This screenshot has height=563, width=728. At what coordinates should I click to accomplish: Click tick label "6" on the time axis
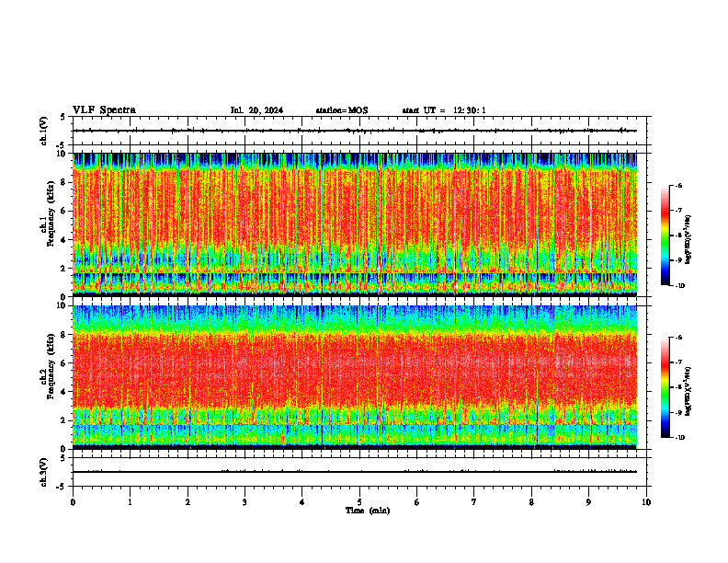click(x=417, y=502)
